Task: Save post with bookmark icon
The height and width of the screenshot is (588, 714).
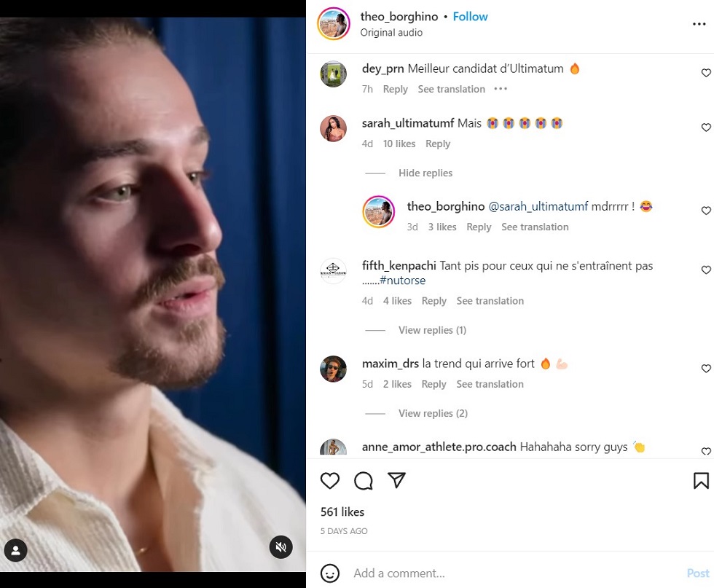Action: (x=701, y=480)
